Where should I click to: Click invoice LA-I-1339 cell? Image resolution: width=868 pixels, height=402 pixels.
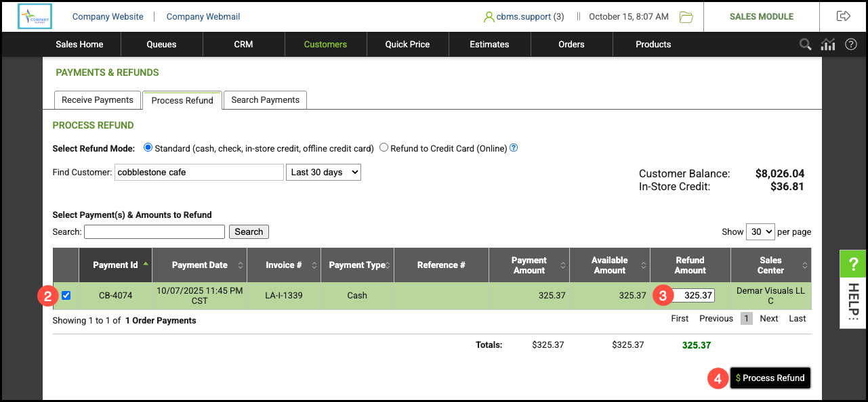(x=284, y=295)
